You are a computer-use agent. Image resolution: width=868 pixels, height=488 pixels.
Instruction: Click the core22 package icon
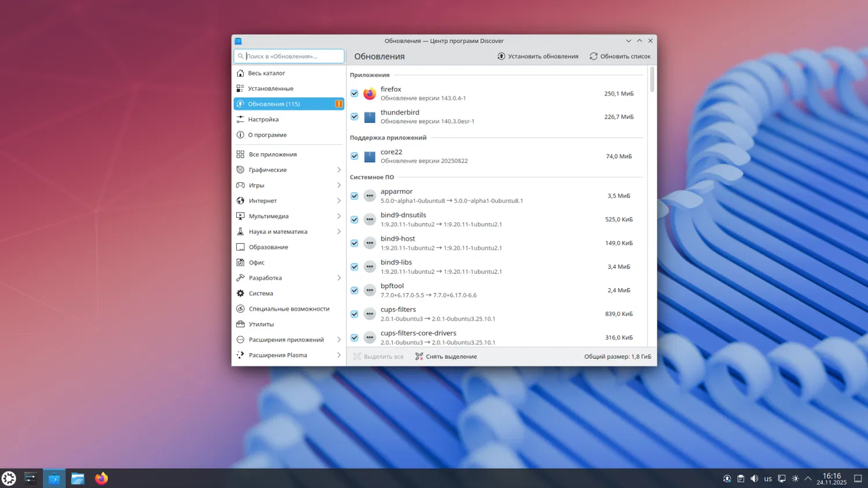pos(370,156)
